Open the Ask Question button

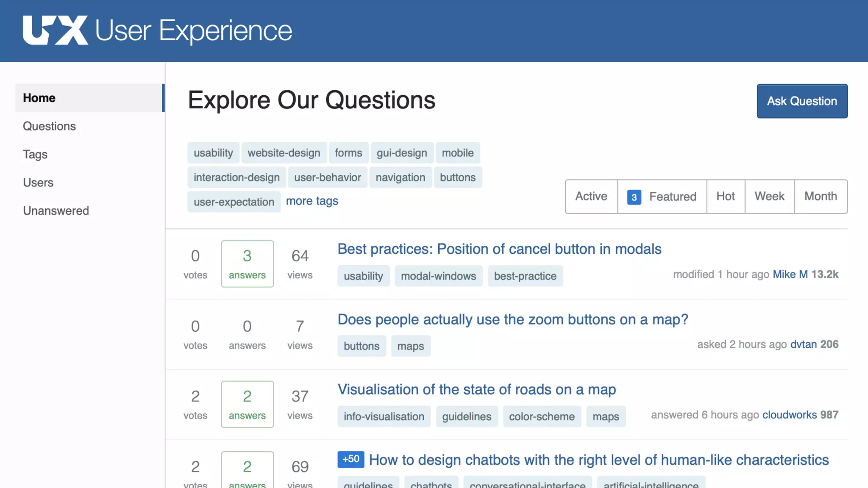click(x=802, y=101)
